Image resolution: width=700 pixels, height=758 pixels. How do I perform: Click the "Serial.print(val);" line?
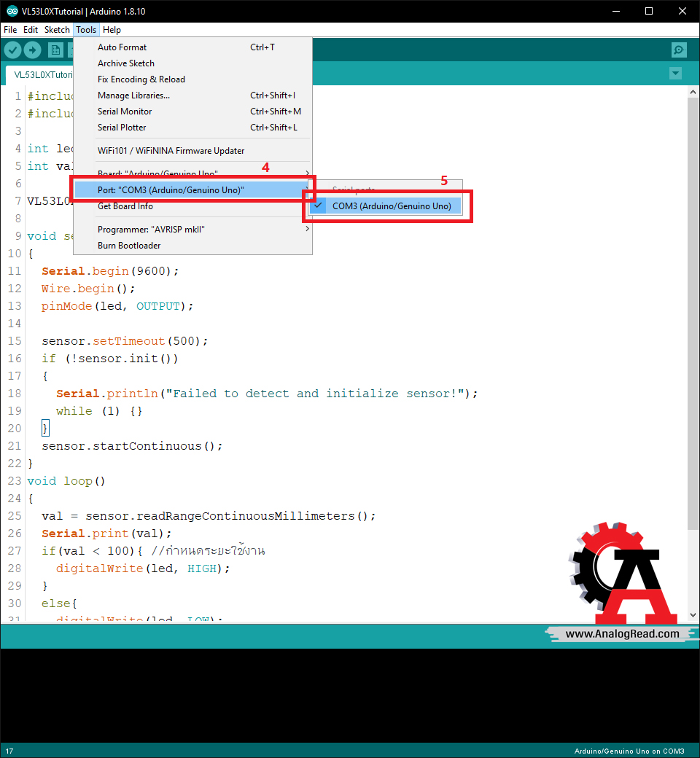(x=106, y=534)
